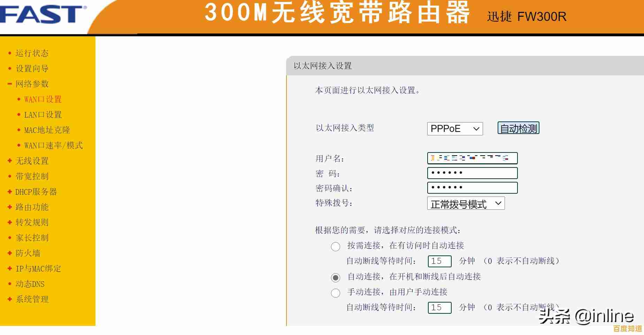644x335 pixels.
Task: Select 自动连接 connection mode
Action: [x=335, y=277]
